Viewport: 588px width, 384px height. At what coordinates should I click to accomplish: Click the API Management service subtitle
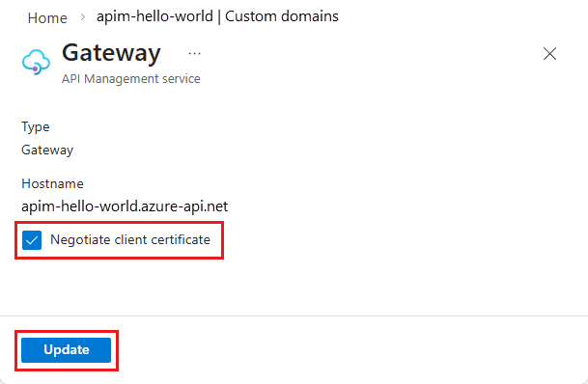click(131, 79)
